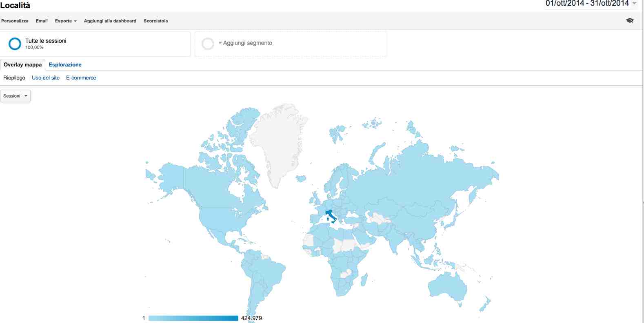Click the Scorciatoia button
Image resolution: width=644 pixels, height=323 pixels.
(155, 21)
